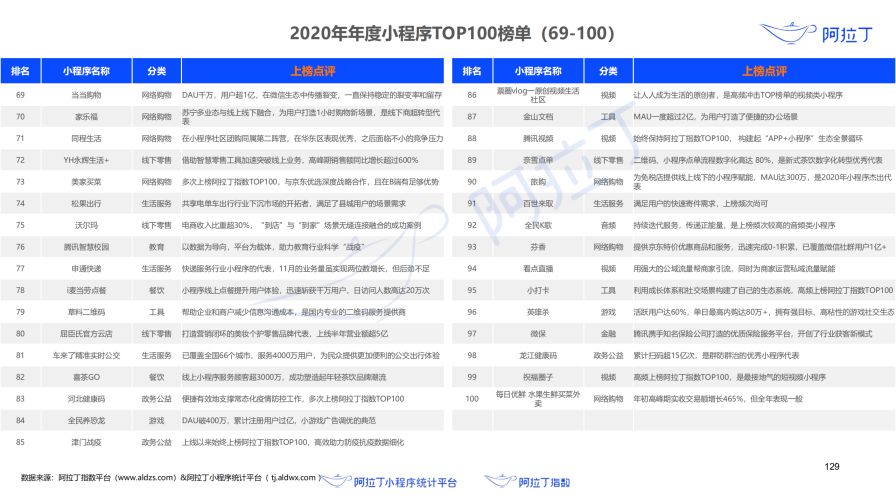This screenshot has width=896, height=504.
Task: Click the name cell 腾讯智慧校园
Action: (86, 247)
